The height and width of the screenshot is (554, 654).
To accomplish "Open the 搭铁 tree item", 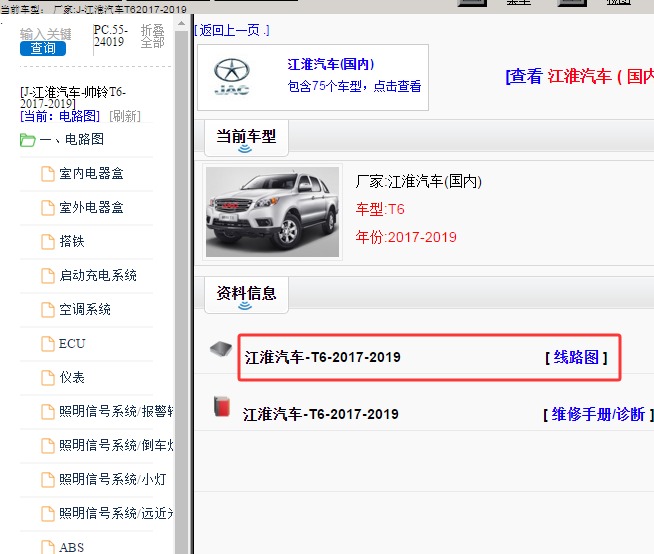I will click(x=72, y=241).
